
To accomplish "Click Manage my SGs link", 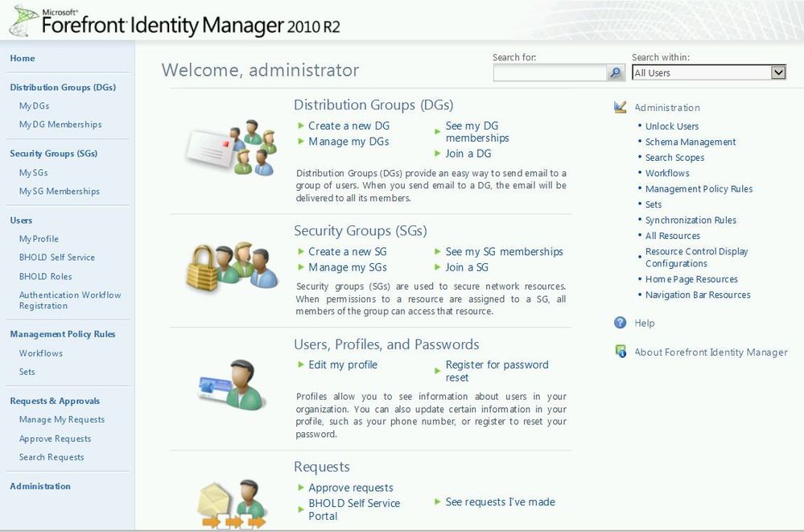I will (x=348, y=267).
